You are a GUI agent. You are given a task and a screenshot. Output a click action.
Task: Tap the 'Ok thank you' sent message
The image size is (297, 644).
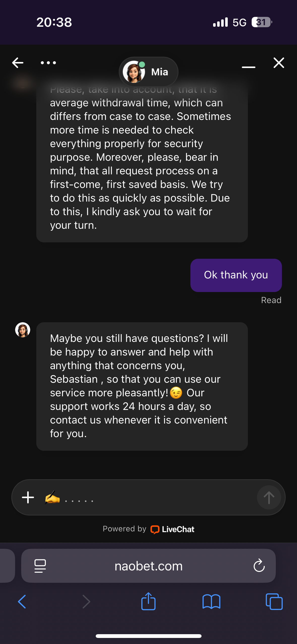tap(236, 275)
